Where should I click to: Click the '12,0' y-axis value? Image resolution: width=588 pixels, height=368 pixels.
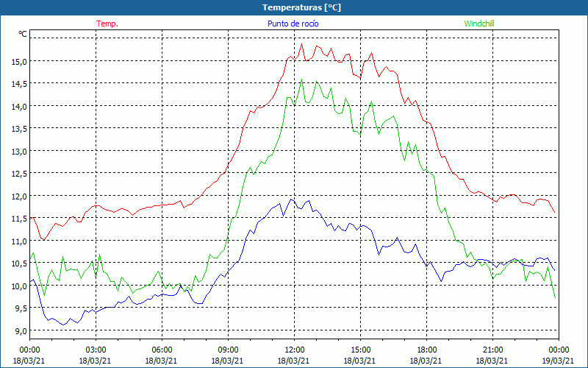point(19,197)
